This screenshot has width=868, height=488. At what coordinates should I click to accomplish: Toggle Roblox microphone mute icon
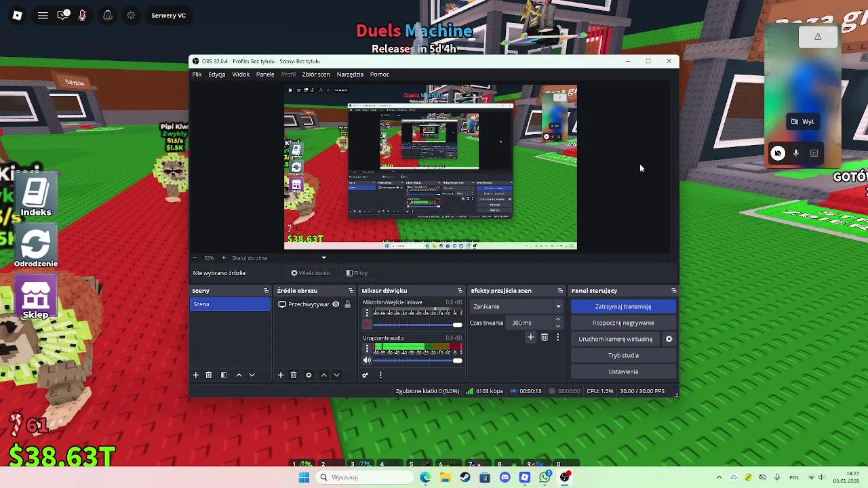(83, 15)
